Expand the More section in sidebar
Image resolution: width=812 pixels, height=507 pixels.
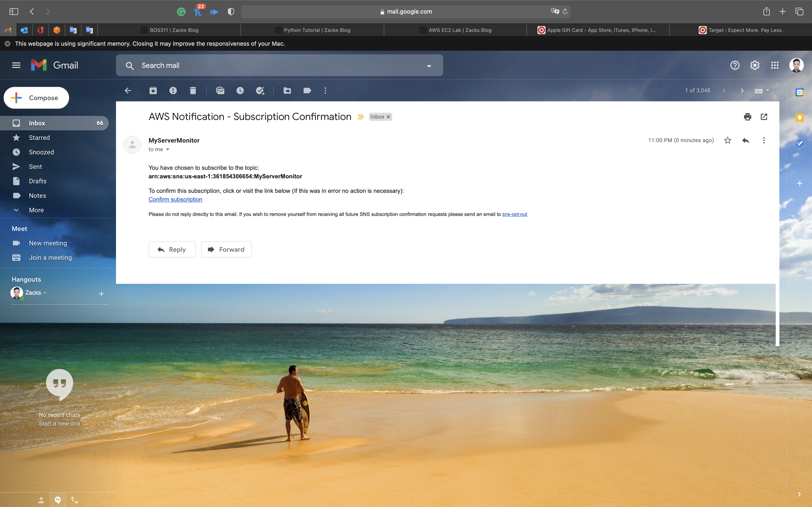coord(36,210)
